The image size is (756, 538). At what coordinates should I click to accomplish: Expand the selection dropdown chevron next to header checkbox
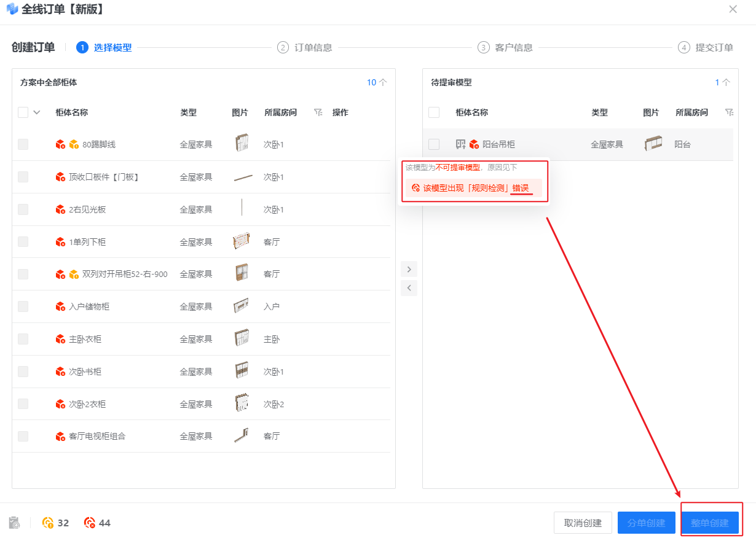36,112
